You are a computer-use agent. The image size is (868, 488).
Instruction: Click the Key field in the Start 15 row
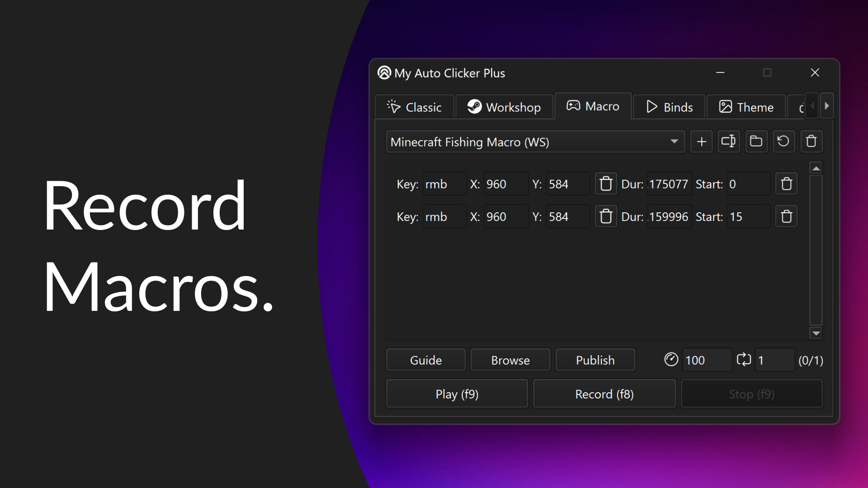point(444,216)
